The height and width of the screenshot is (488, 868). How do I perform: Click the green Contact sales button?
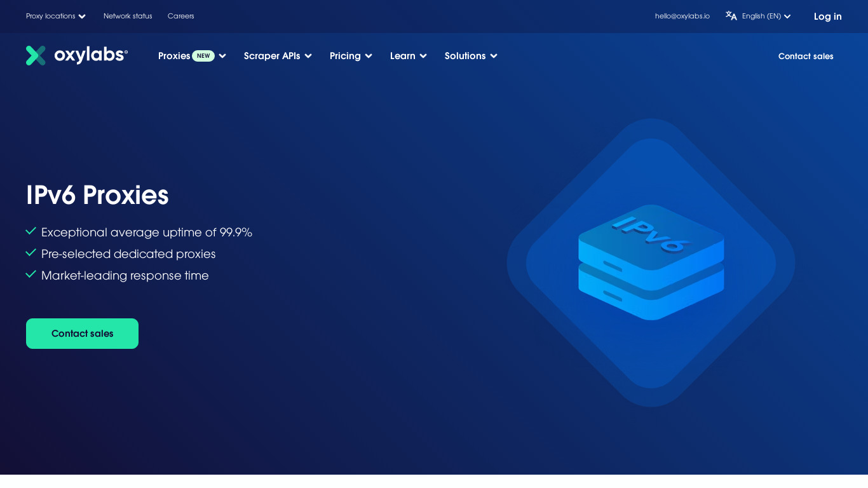tap(82, 334)
